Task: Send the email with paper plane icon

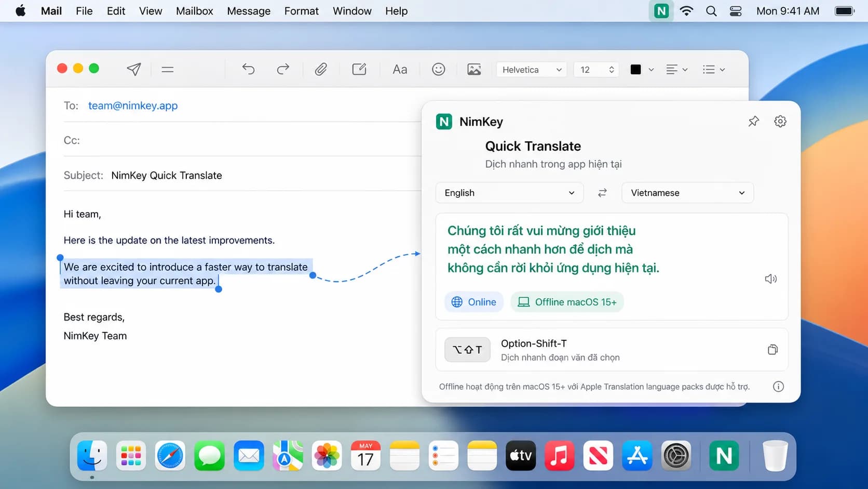Action: point(134,69)
